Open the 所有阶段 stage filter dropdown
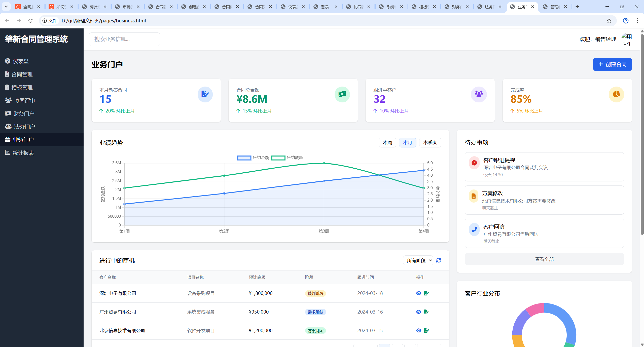Screen dimensions: 644x347 pyautogui.click(x=418, y=260)
